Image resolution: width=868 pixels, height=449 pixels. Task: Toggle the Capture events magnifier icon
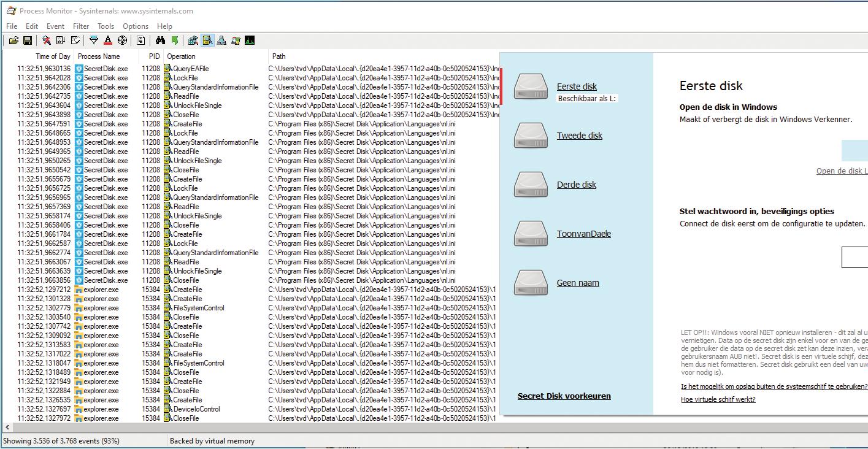point(46,40)
